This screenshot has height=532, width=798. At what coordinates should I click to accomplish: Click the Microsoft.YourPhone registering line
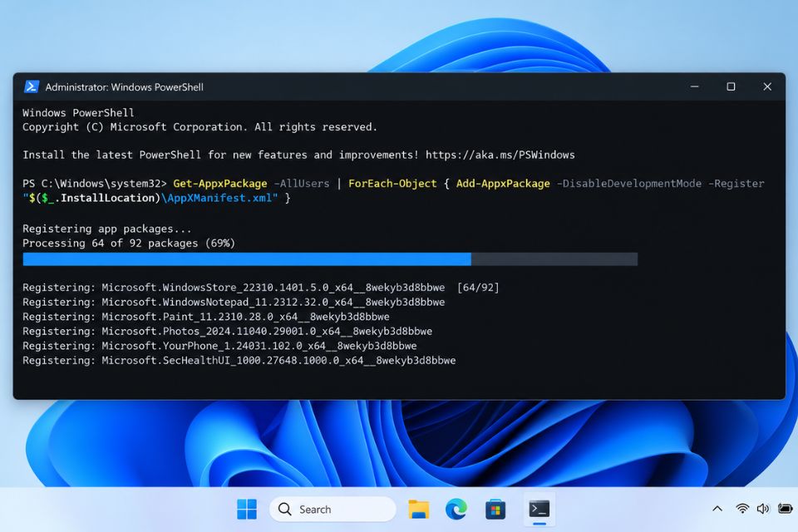(219, 346)
